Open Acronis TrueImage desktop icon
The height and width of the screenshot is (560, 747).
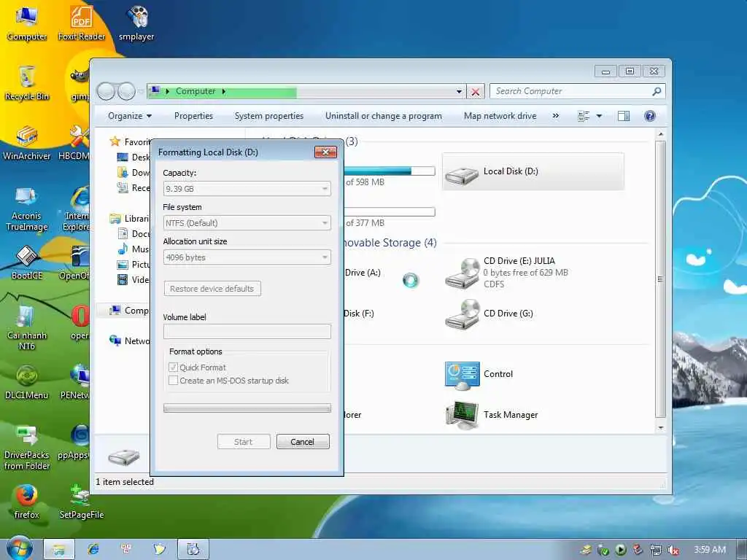click(x=27, y=209)
